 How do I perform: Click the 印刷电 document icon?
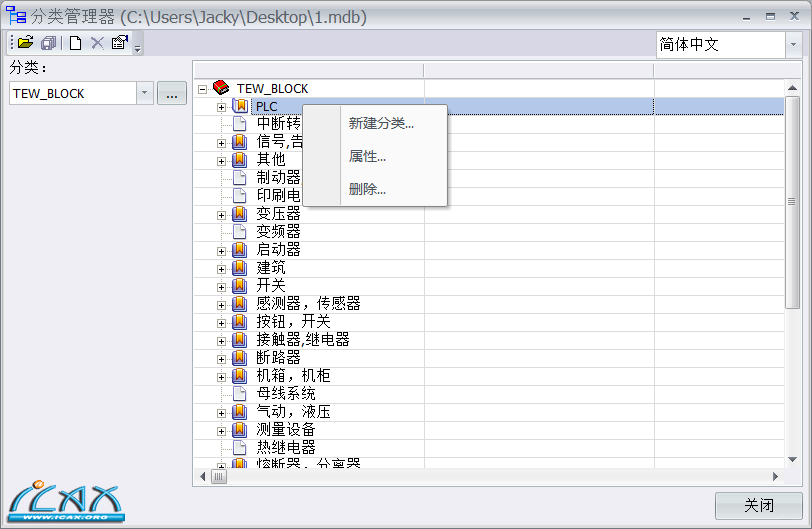239,196
